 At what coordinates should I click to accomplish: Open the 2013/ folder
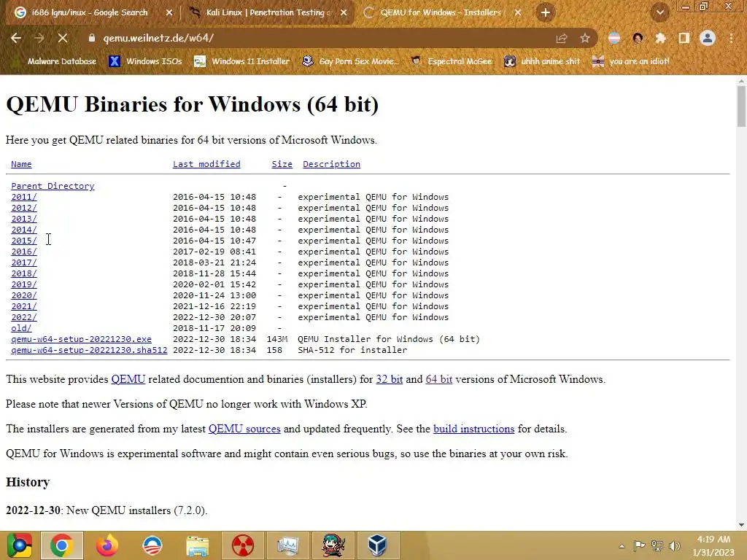coord(24,219)
